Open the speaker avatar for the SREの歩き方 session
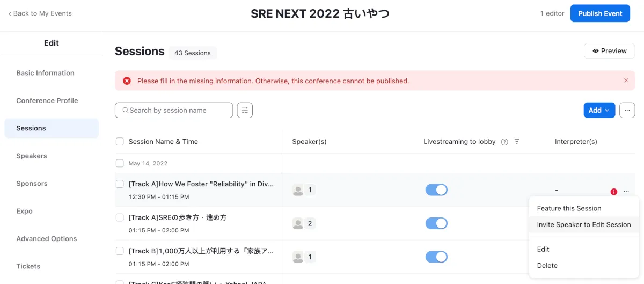Screen dimensions: 644x284 (x=298, y=223)
